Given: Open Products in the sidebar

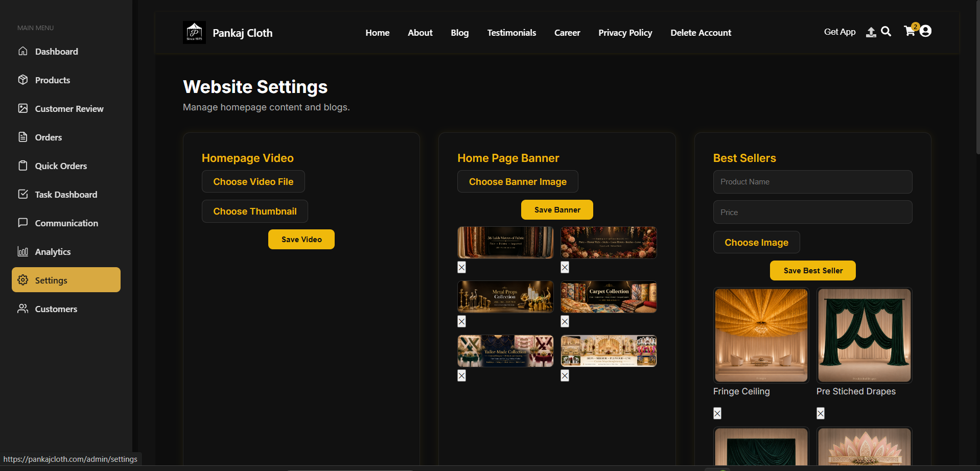Looking at the screenshot, I should 66,80.
